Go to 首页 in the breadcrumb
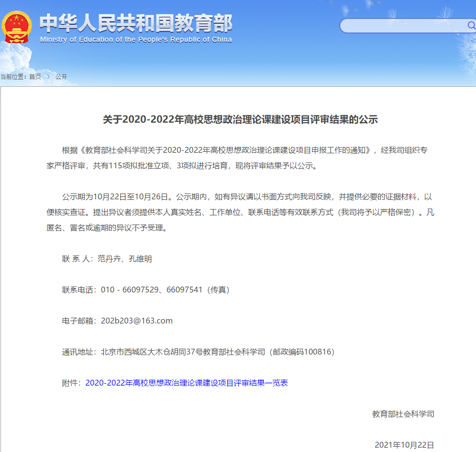The height and width of the screenshot is (452, 476). tap(35, 77)
